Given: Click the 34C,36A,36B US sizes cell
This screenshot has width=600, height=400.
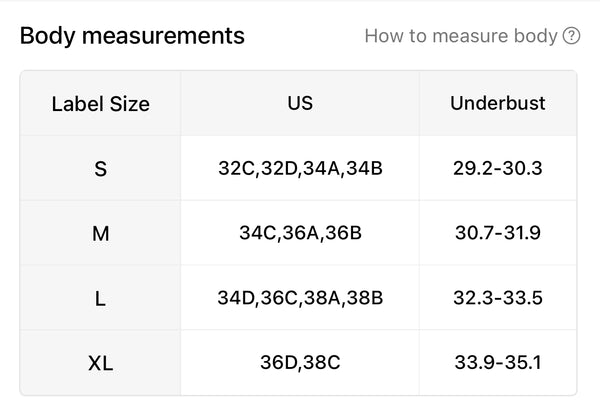Looking at the screenshot, I should pos(300,233).
